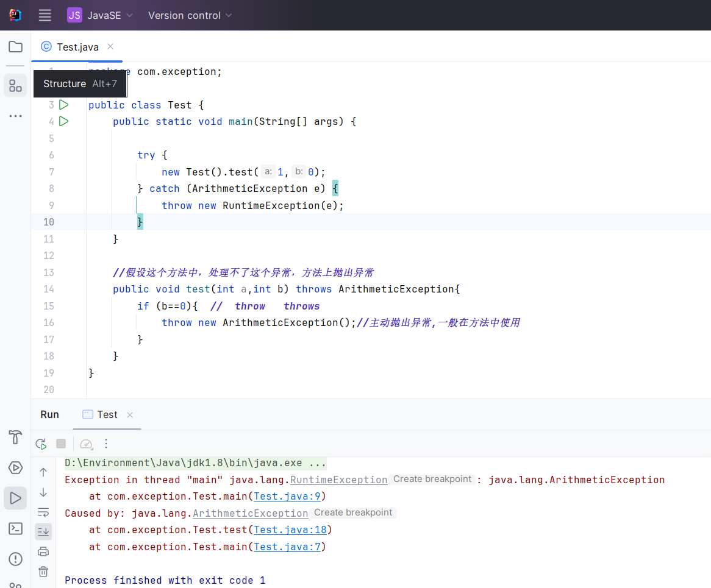Create breakpoint for RuntimeException
This screenshot has width=711, height=588.
click(x=432, y=480)
